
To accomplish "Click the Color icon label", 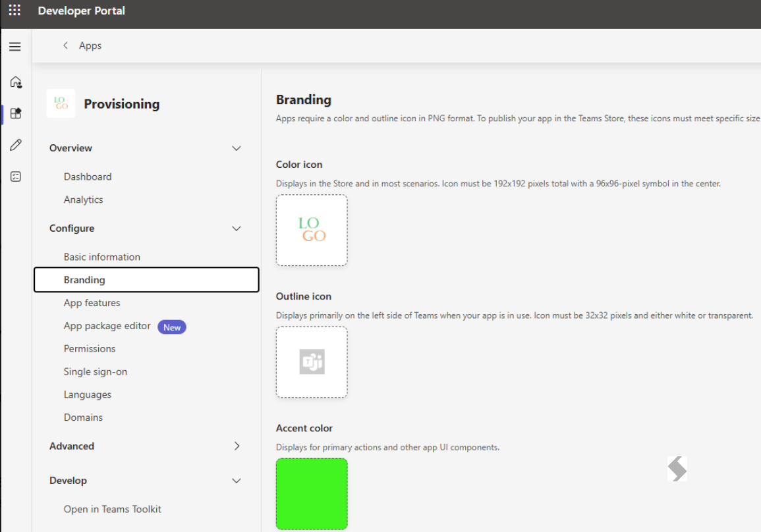I will 299,165.
